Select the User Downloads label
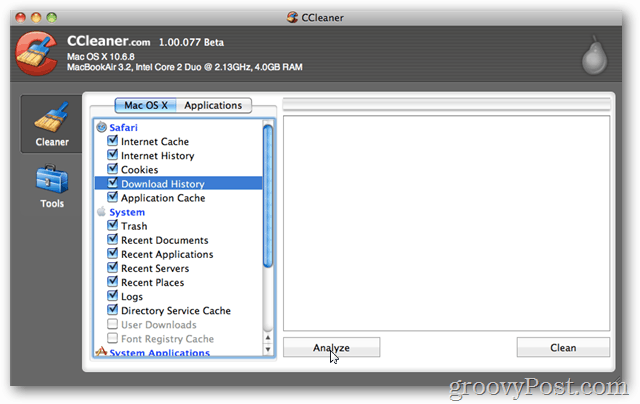 pos(159,325)
